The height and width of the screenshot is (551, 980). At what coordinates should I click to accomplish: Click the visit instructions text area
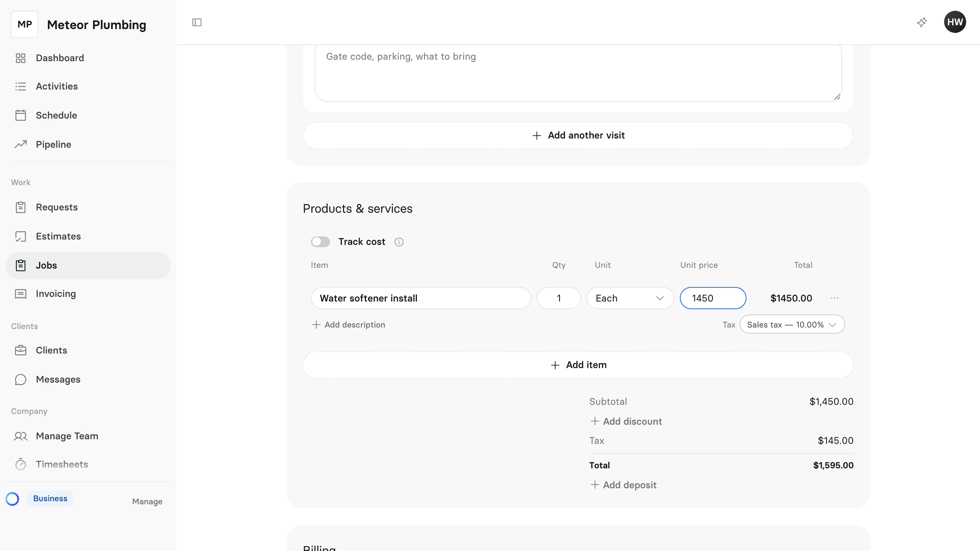578,73
